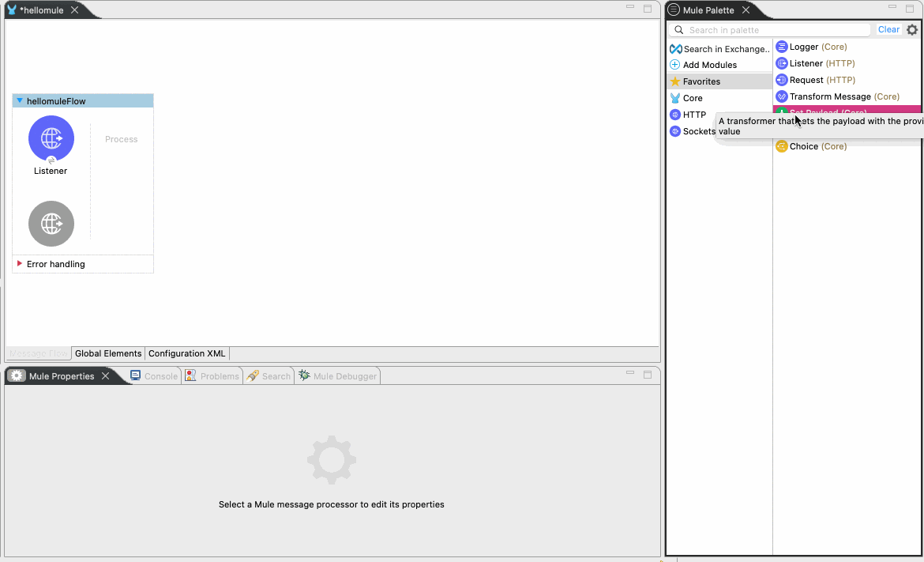The height and width of the screenshot is (562, 924).
Task: Click the Search in palette field
Action: point(774,30)
